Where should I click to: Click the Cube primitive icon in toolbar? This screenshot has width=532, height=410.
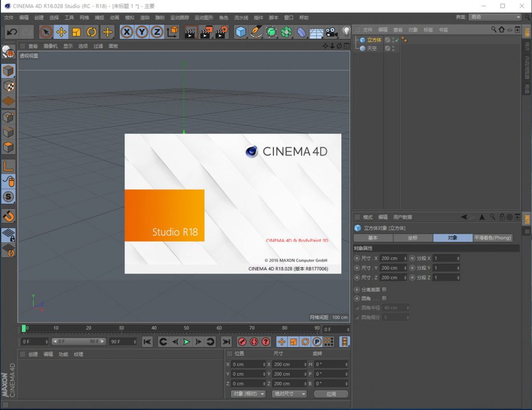click(x=241, y=32)
